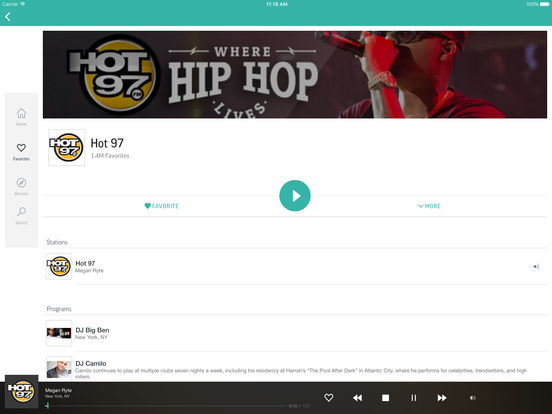
Task: Toggle Favorite for Hot 97
Action: pos(162,206)
